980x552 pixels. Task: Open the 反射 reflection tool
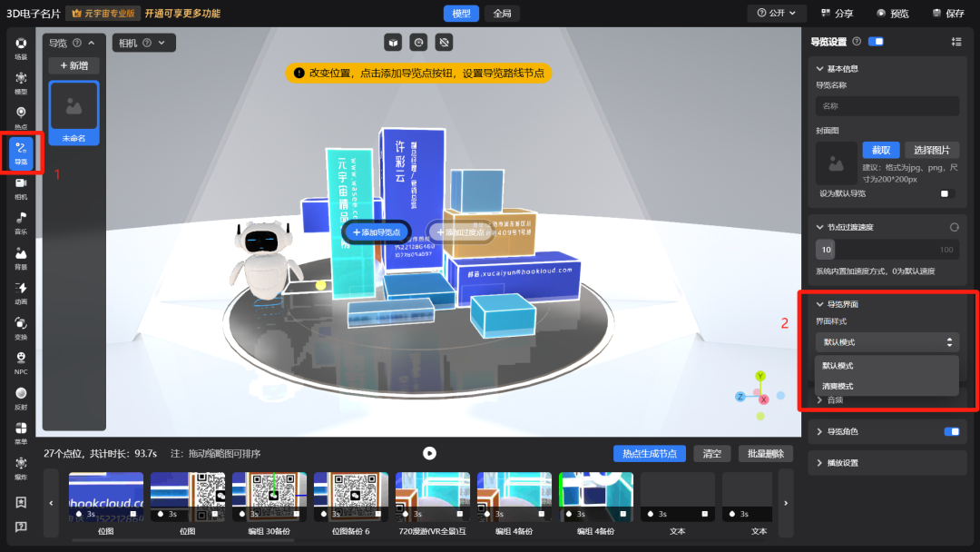21,399
